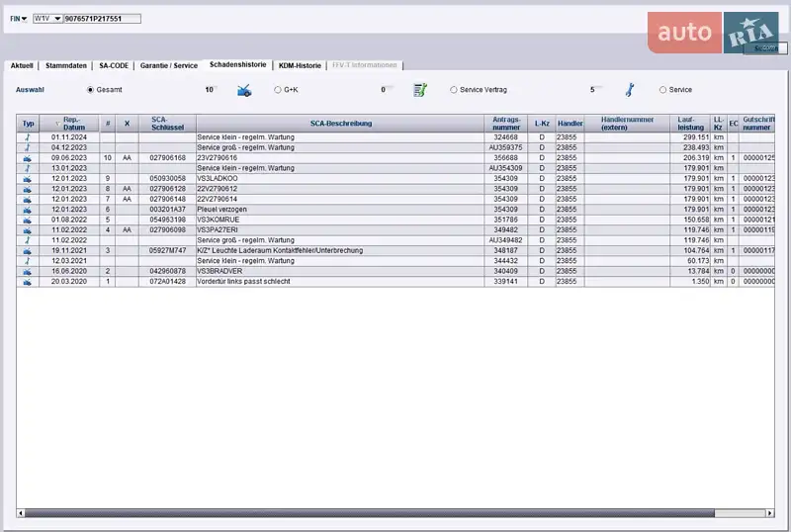This screenshot has width=791, height=532.
Task: Open the Garantie / Service tab
Action: [169, 65]
